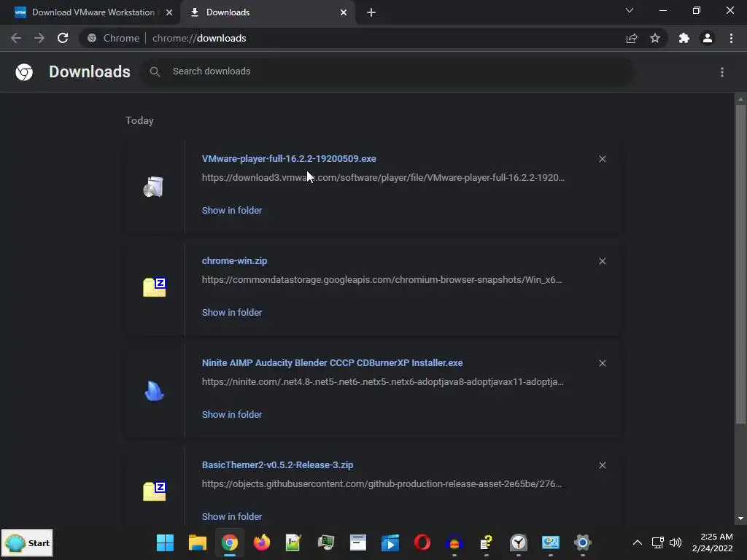Show BasicThemer2 zip in folder
The width and height of the screenshot is (747, 560).
231,517
